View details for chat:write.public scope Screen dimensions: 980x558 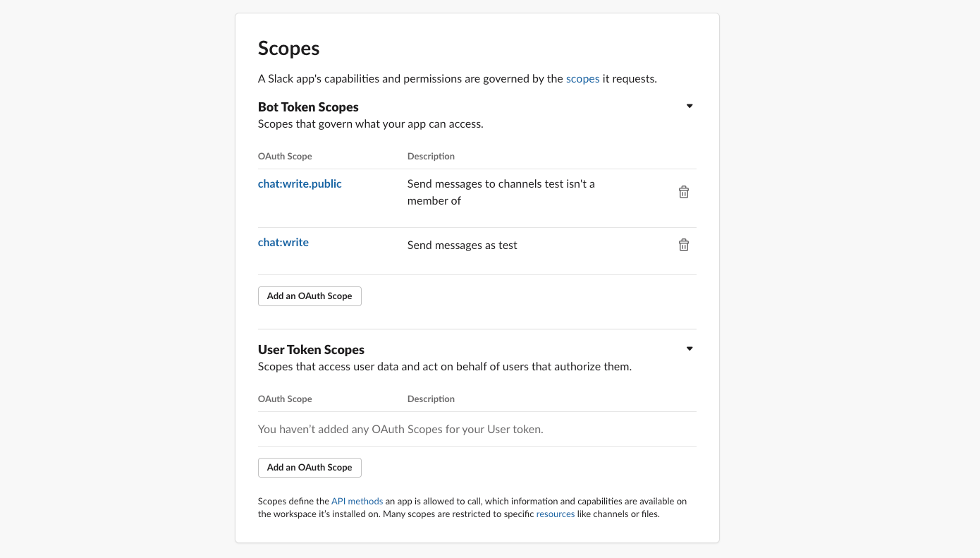tap(300, 183)
